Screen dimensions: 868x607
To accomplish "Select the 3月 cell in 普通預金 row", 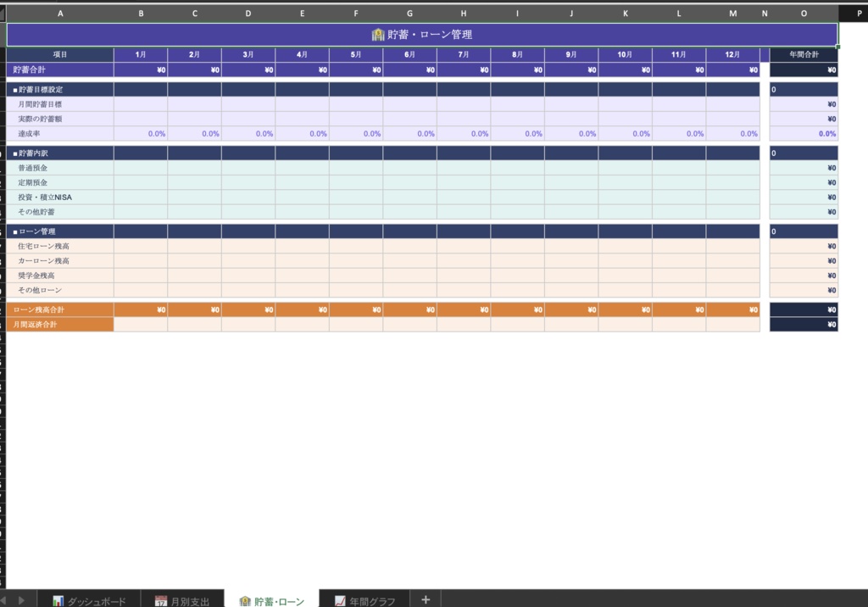I will coord(248,168).
